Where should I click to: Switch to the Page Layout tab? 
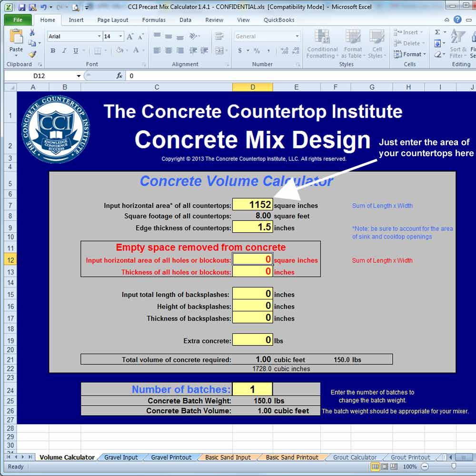(x=113, y=20)
